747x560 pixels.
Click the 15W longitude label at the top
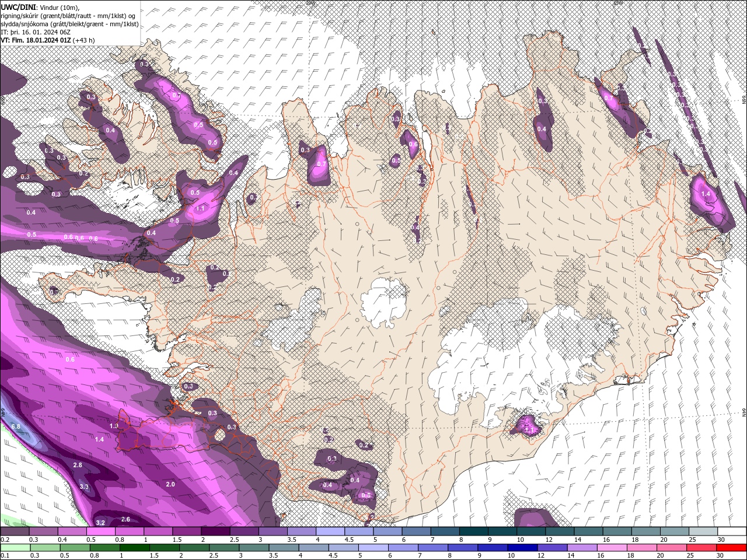(x=619, y=3)
